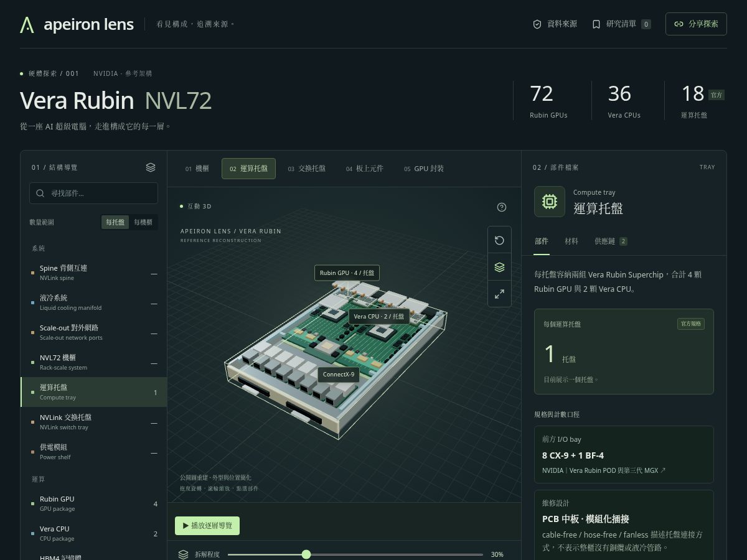Open 資料來源 shield icon link

(555, 24)
